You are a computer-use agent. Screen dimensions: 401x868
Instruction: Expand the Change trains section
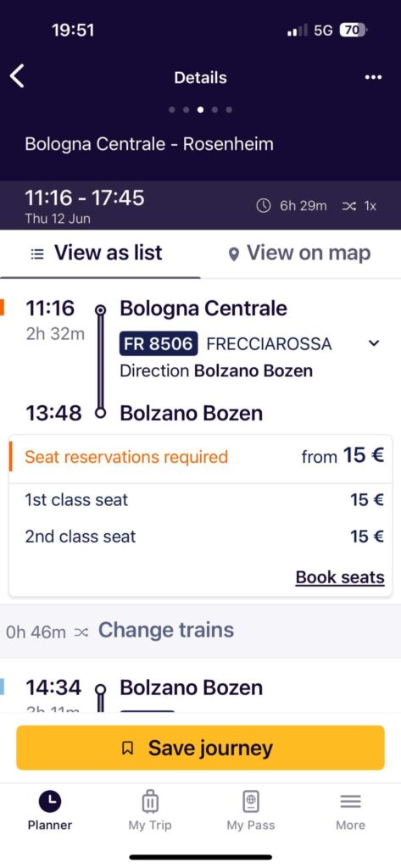point(200,631)
